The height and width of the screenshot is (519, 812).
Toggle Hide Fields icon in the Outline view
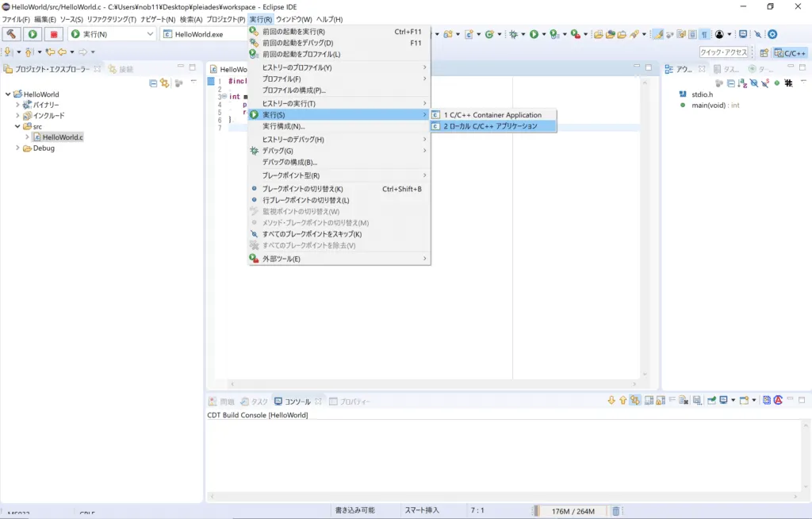tap(754, 83)
